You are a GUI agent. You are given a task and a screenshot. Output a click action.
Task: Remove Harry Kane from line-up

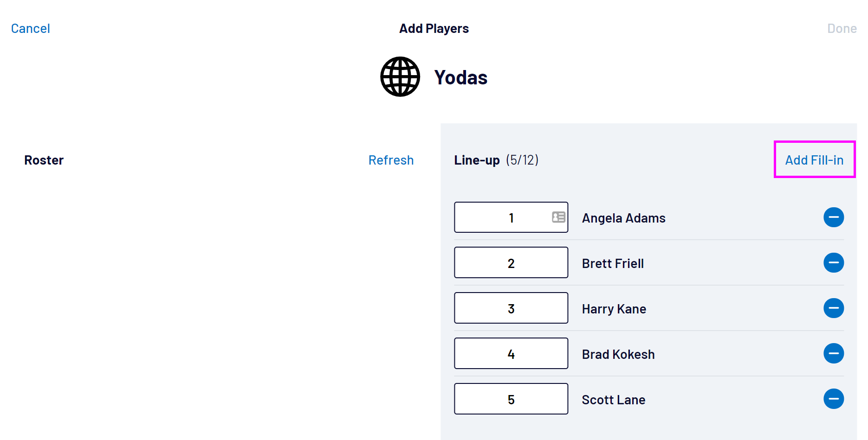click(833, 308)
